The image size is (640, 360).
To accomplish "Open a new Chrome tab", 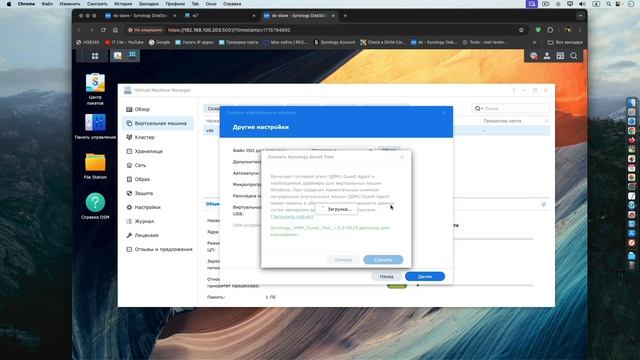I will (345, 16).
